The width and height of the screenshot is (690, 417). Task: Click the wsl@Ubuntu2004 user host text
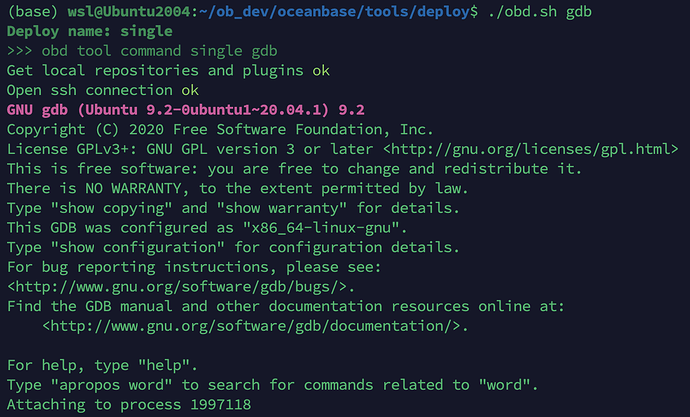pyautogui.click(x=129, y=11)
